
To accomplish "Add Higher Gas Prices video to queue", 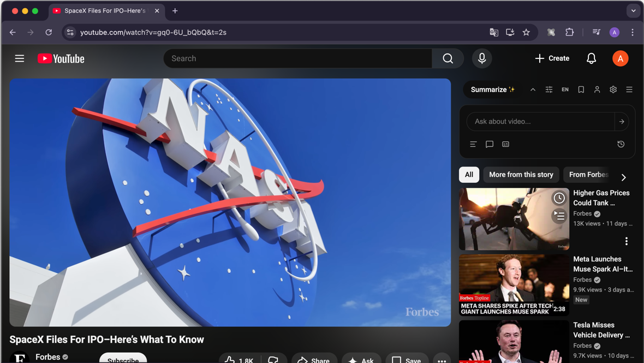I will (x=559, y=215).
